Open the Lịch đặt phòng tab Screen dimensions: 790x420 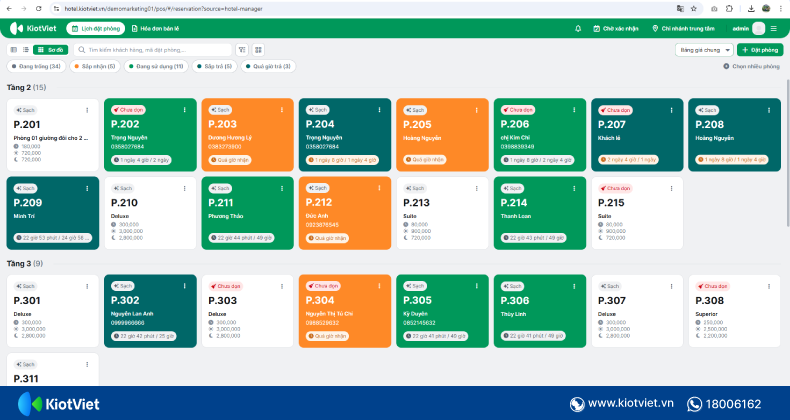coord(96,29)
